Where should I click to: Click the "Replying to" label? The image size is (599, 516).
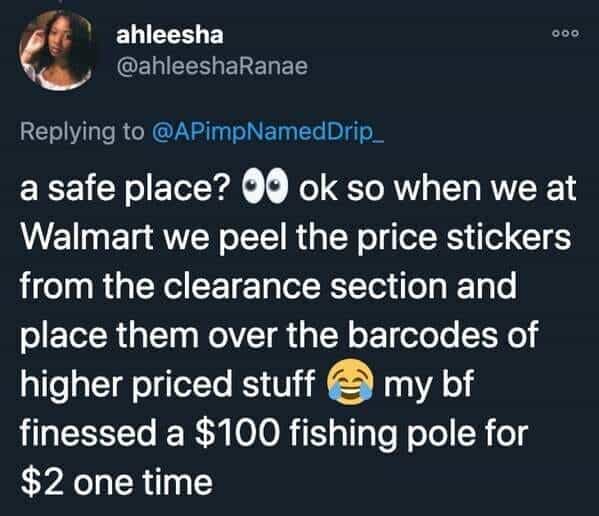tap(83, 132)
